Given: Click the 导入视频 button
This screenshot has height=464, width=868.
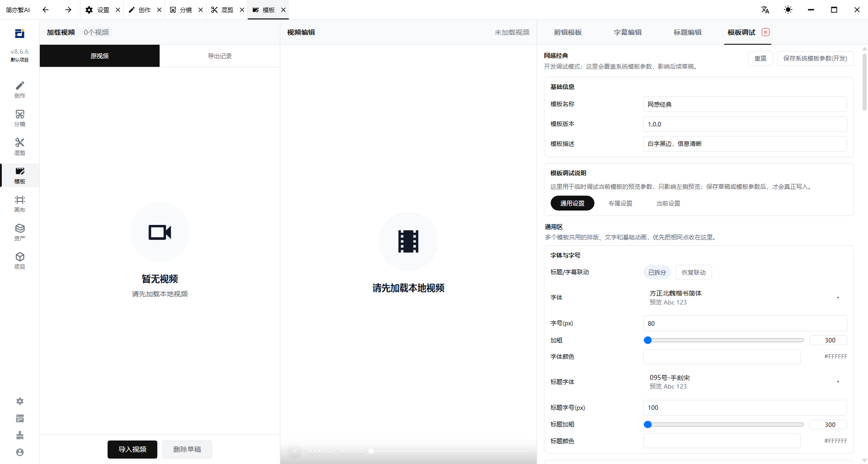Looking at the screenshot, I should [x=132, y=450].
